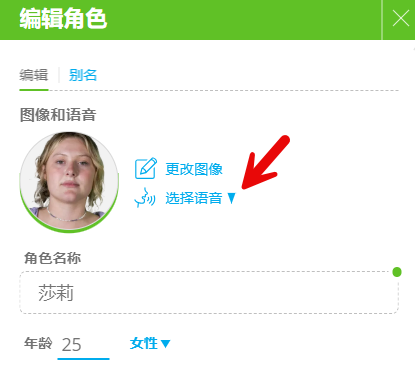Image resolution: width=415 pixels, height=389 pixels.
Task: Click the 年龄 label
Action: pos(38,343)
